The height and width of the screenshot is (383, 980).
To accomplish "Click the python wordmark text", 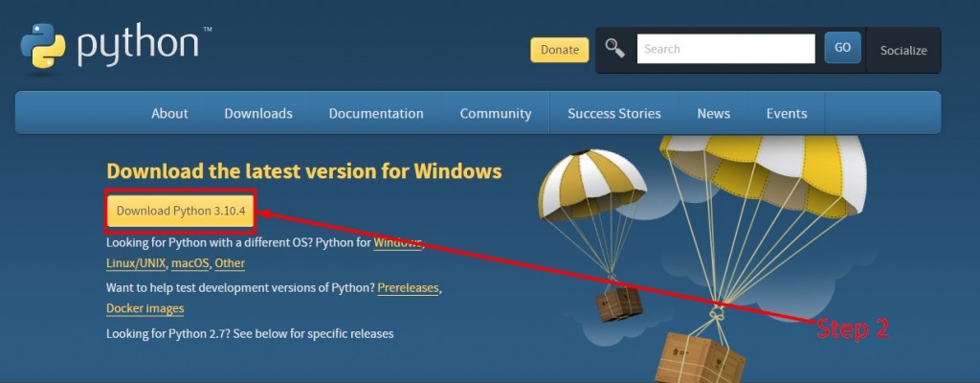I will point(139,46).
